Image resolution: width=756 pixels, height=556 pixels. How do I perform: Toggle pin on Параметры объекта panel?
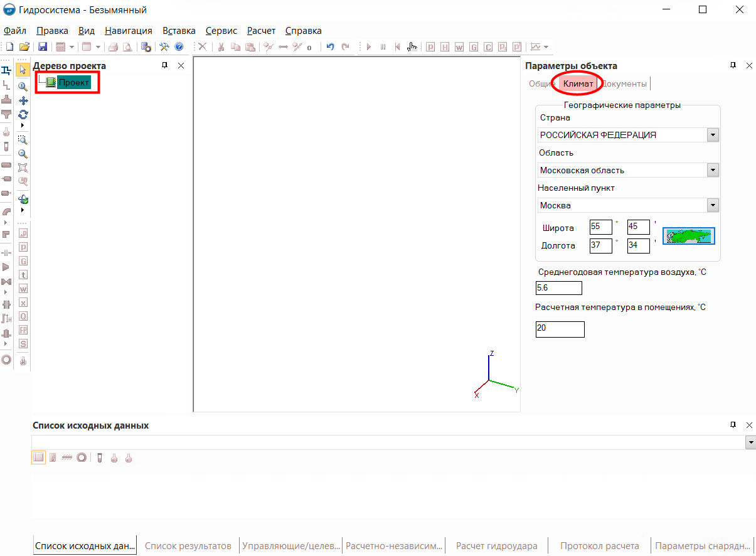733,66
